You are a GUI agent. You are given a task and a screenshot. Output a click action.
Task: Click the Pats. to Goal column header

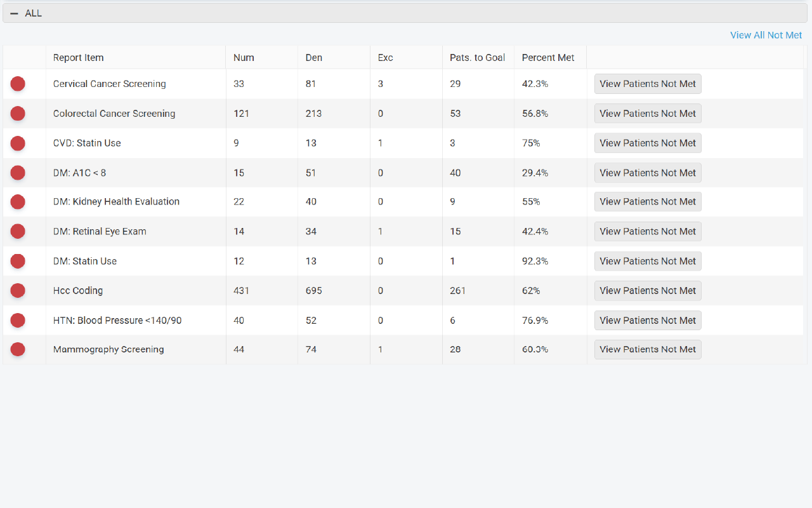477,58
